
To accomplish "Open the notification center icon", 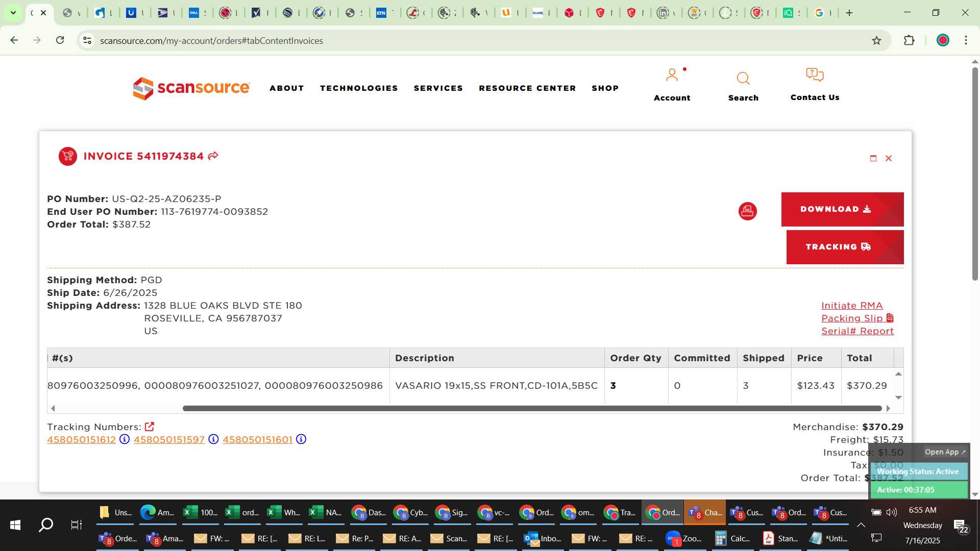I will coord(961,525).
